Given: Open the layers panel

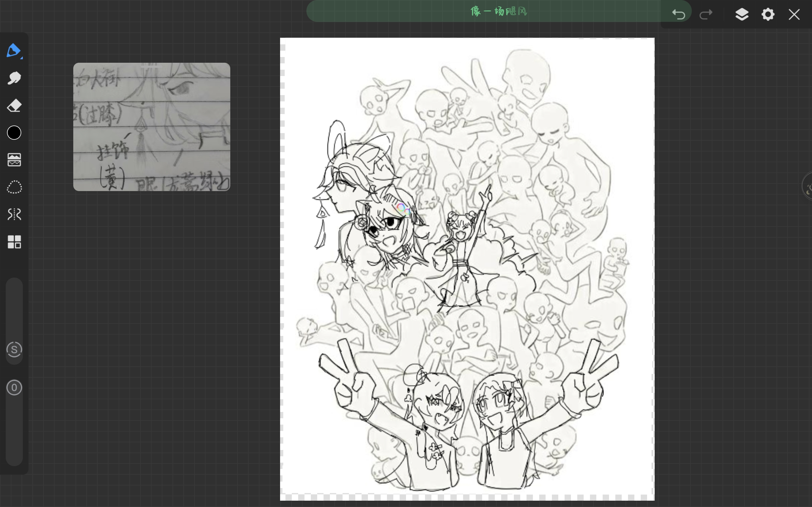Looking at the screenshot, I should [742, 15].
